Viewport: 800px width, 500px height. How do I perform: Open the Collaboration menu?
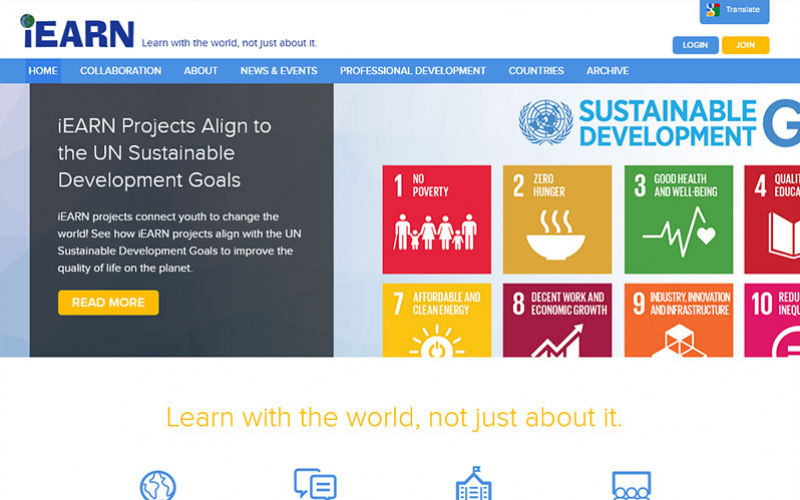pyautogui.click(x=120, y=71)
